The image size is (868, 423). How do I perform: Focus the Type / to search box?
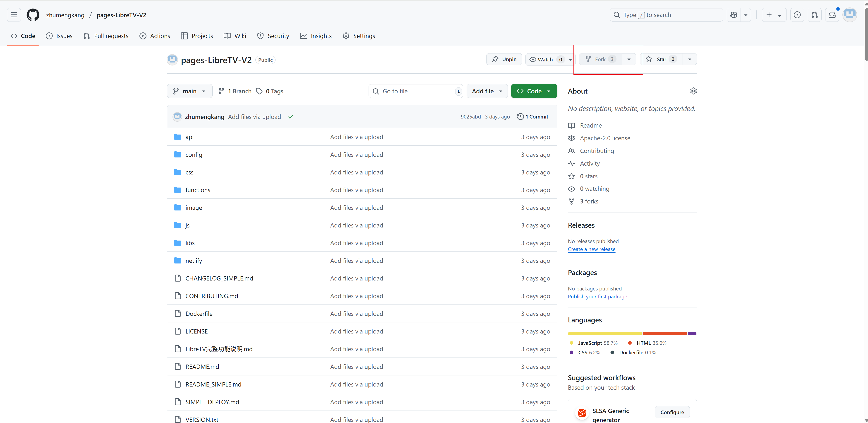[x=666, y=15]
